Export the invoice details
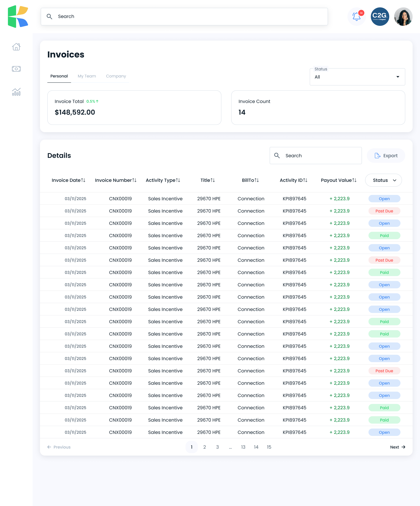Viewport: 420px width, 506px height. [386, 156]
